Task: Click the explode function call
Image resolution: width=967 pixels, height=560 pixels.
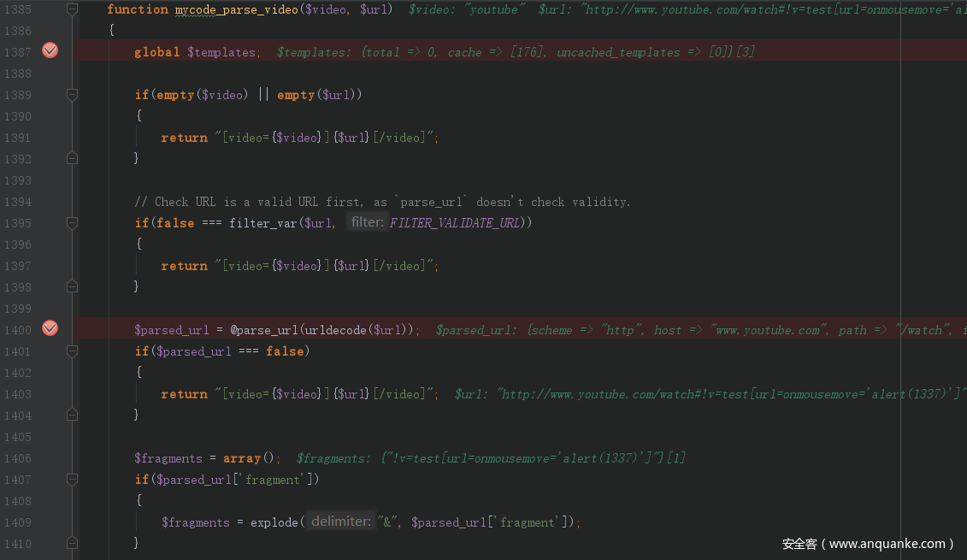Action: pos(274,522)
